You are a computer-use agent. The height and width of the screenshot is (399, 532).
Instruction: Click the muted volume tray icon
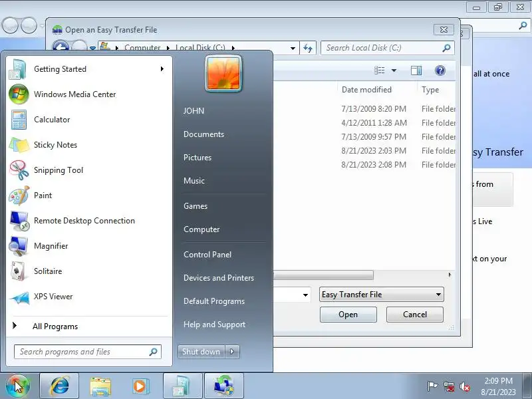(465, 386)
